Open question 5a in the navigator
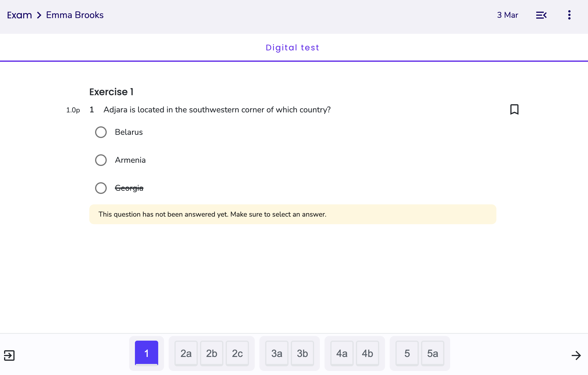 pos(433,353)
